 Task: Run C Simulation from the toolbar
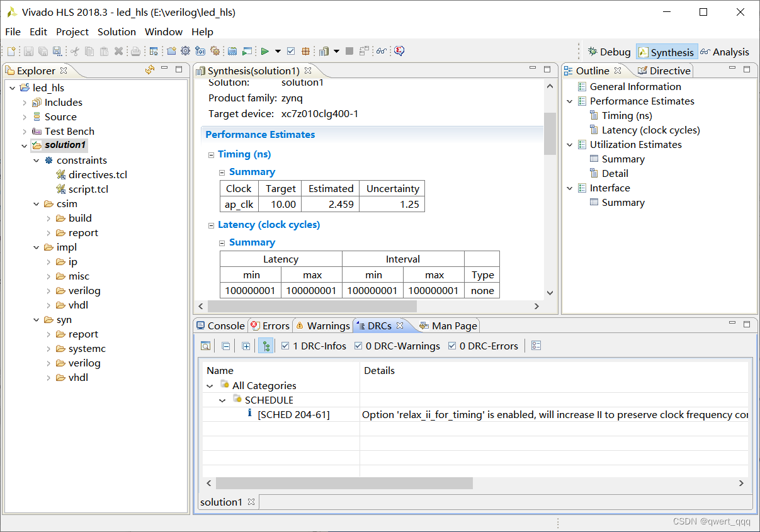246,51
